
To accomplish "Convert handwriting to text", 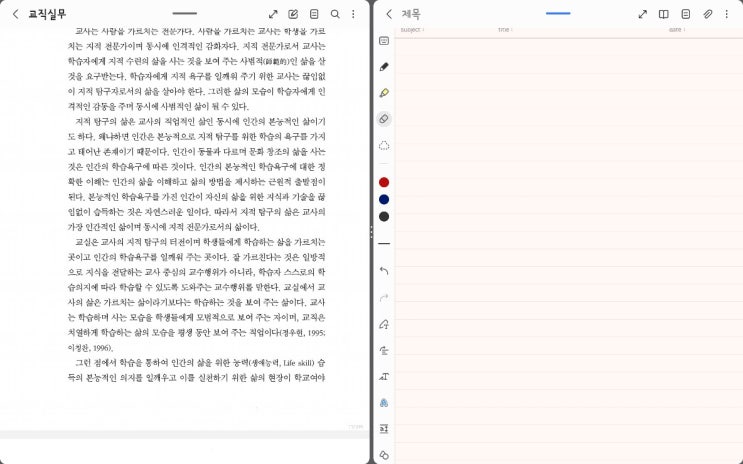I will [384, 377].
